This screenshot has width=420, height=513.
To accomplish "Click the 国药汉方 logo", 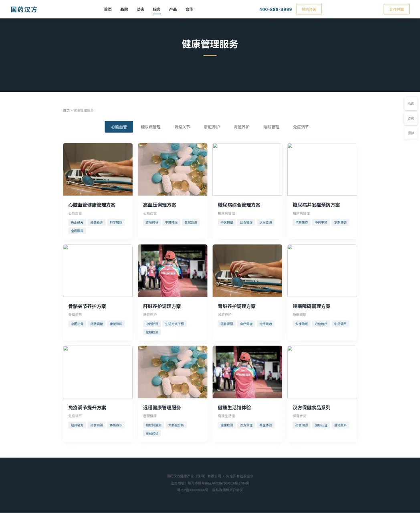I will coord(24,9).
